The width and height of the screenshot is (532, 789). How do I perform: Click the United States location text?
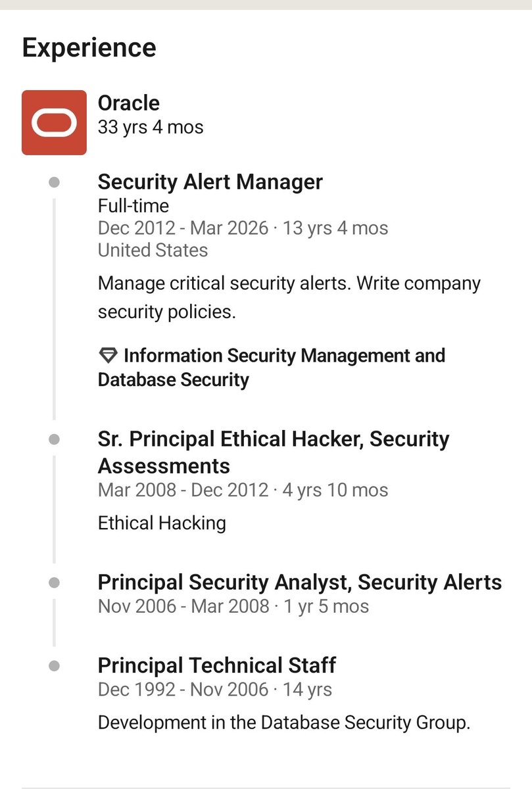tap(153, 250)
